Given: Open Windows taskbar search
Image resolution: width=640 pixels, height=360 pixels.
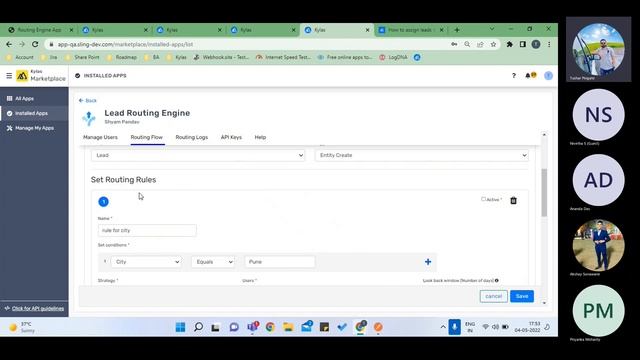Looking at the screenshot, I should click(x=198, y=327).
